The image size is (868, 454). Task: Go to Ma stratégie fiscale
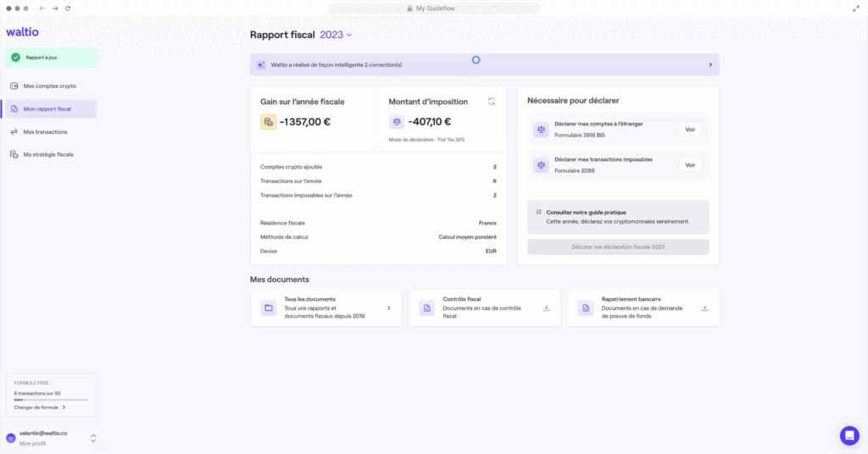(49, 155)
